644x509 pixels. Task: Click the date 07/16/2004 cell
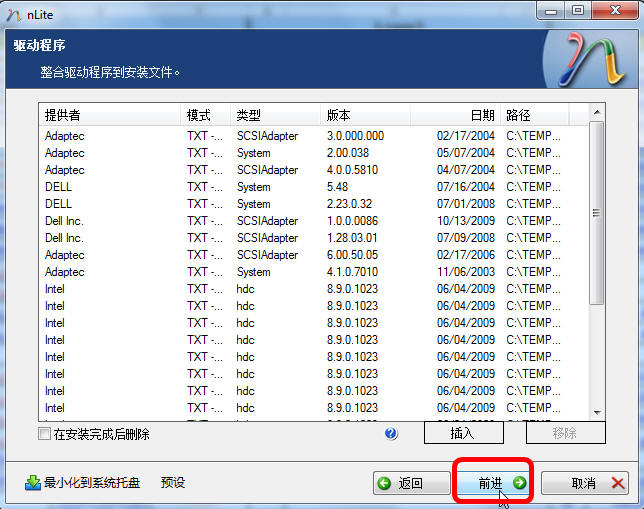click(465, 187)
